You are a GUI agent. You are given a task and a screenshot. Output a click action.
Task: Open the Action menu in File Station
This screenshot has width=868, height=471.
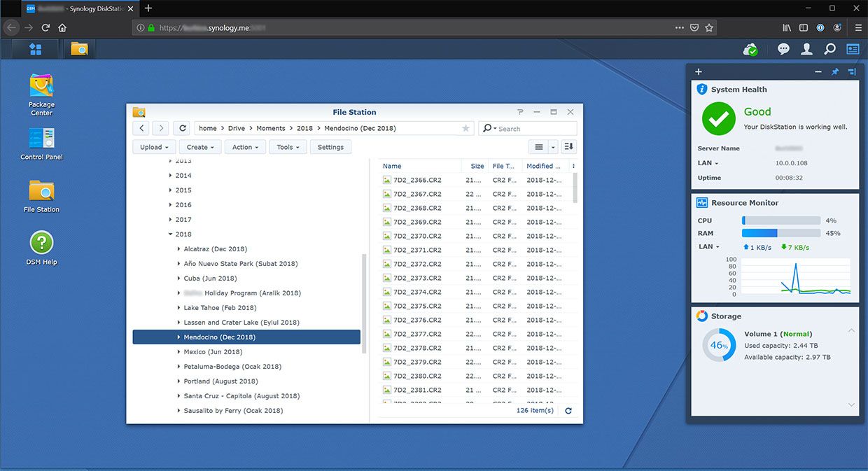coord(245,147)
